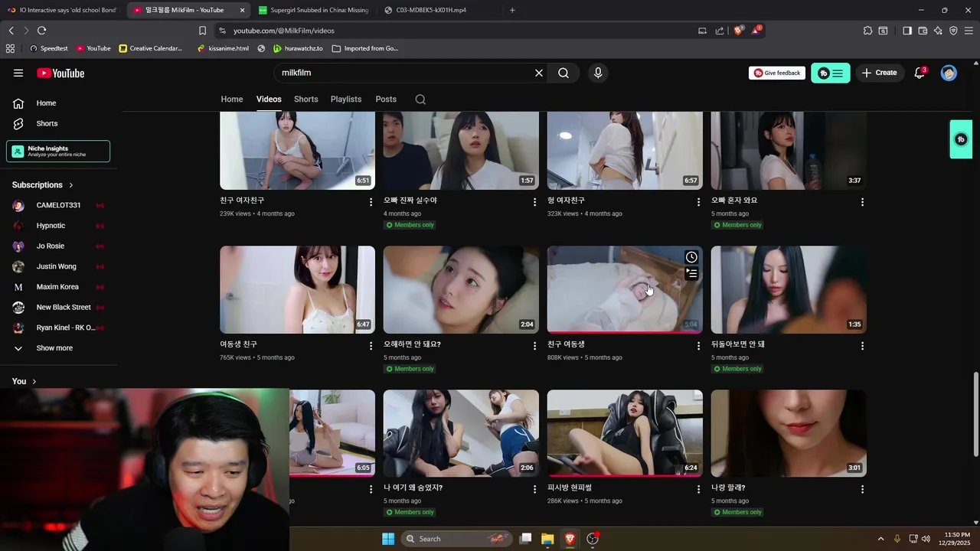Open options menu for 피시방 현피썰
980x551 pixels.
pyautogui.click(x=698, y=489)
